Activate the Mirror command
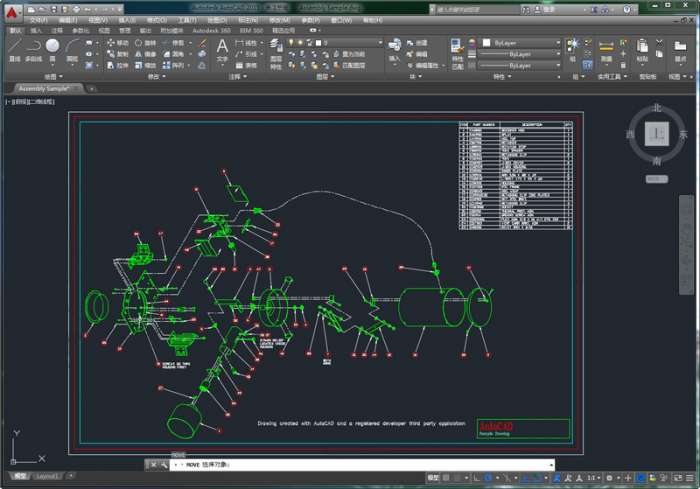 click(x=146, y=54)
